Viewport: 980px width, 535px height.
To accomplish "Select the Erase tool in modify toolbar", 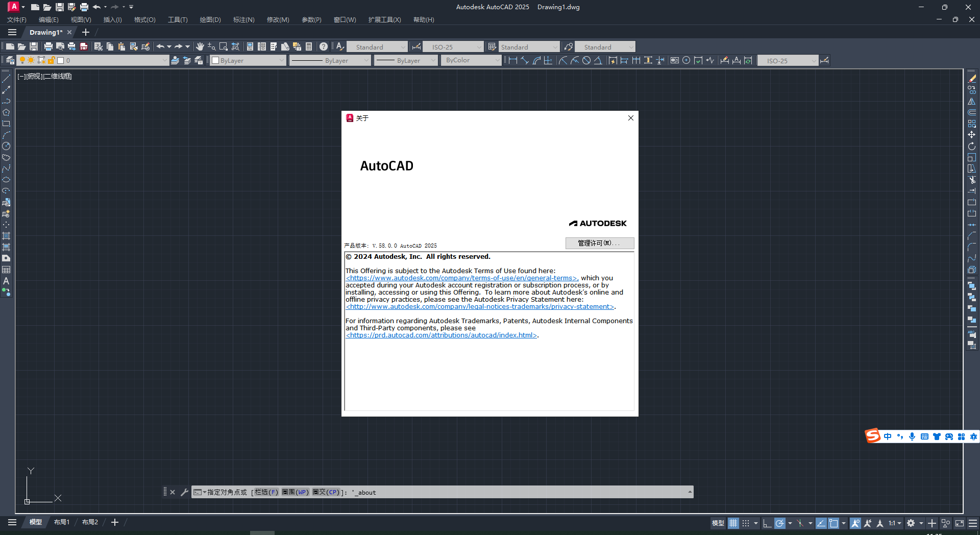I will coord(972,79).
